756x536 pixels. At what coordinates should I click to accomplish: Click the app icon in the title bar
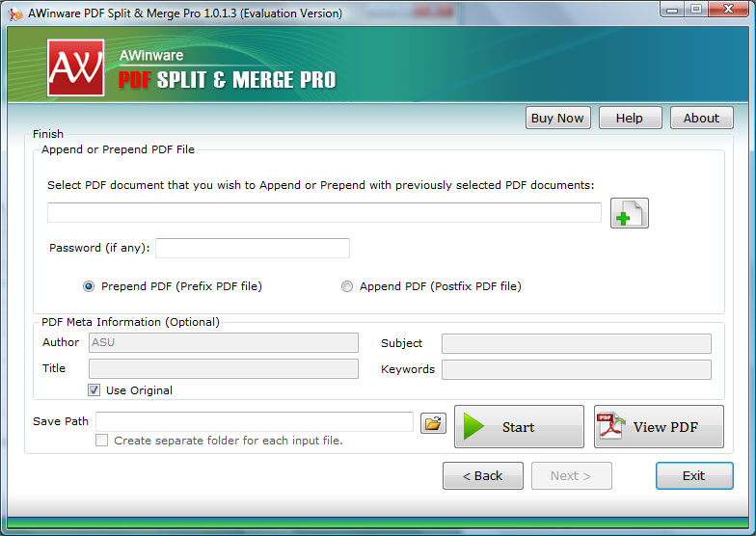15,13
